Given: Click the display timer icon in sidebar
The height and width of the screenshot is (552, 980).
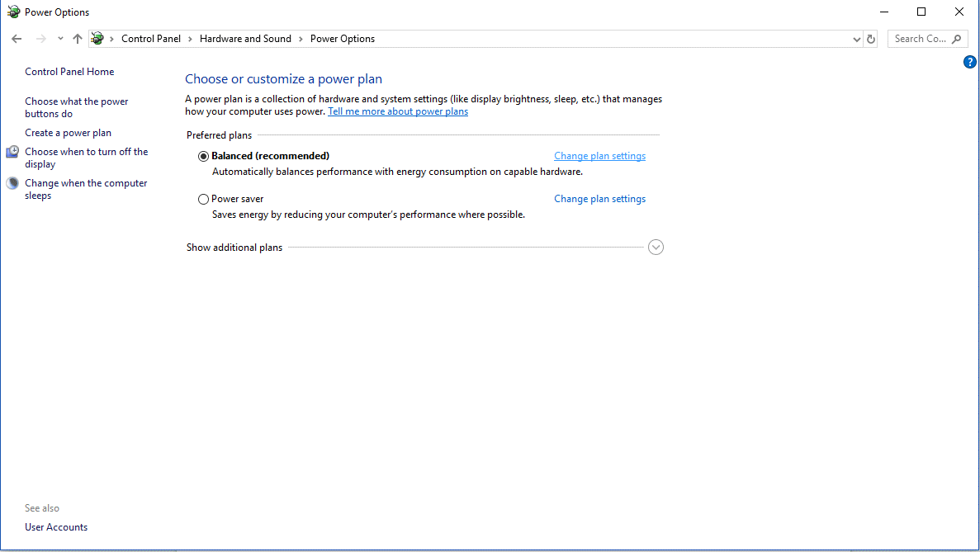Looking at the screenshot, I should [x=12, y=152].
